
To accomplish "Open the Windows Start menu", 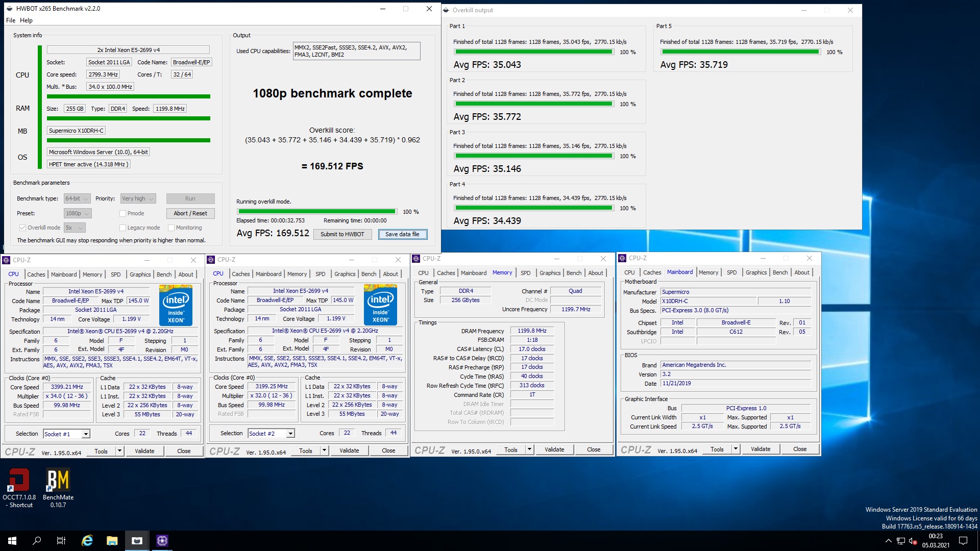I will 12,541.
